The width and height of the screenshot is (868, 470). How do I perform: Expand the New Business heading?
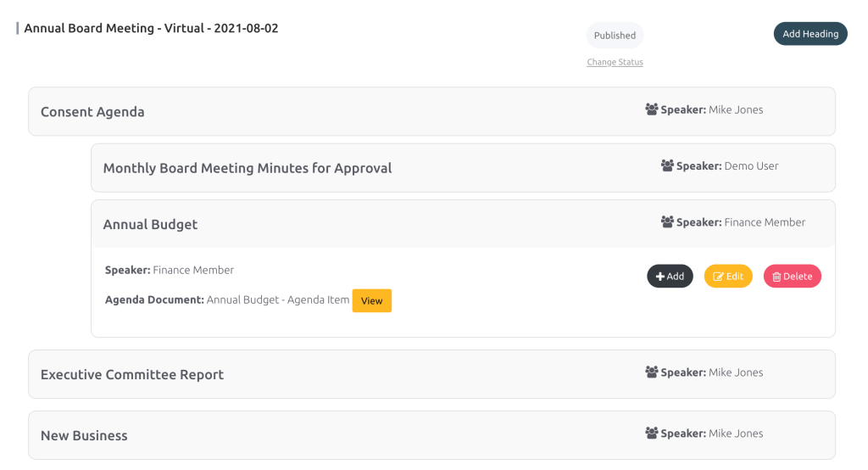(x=84, y=436)
